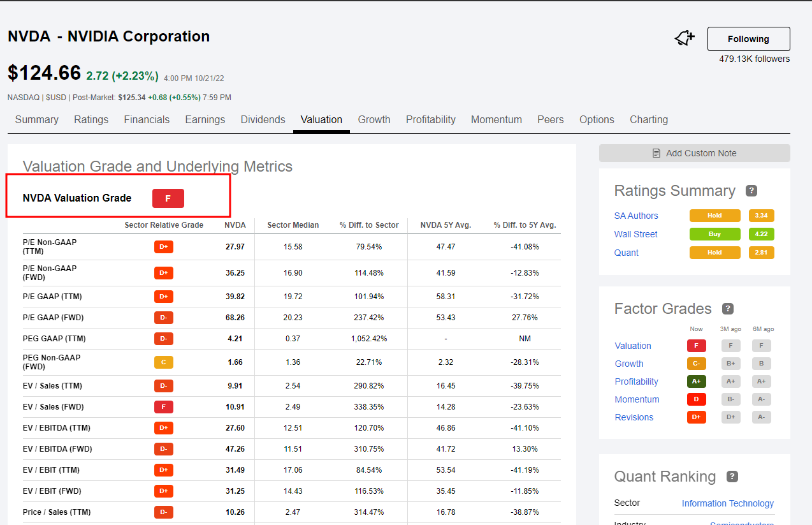The height and width of the screenshot is (525, 812).
Task: Click the C- Growth grade badge under Now
Action: [x=697, y=364]
